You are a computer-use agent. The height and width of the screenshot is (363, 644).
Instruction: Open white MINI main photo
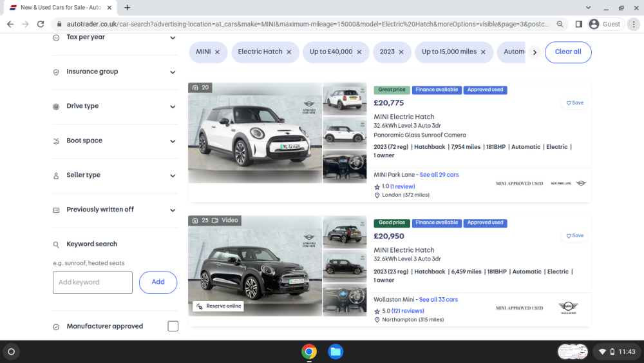255,133
